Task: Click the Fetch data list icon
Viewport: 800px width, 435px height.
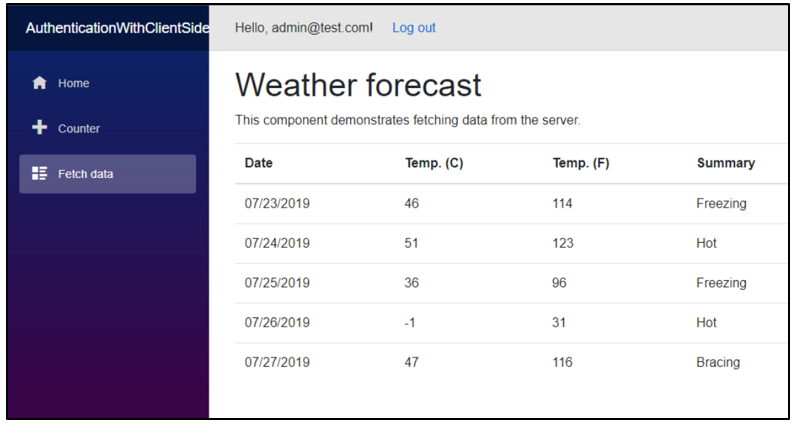Action: click(40, 174)
